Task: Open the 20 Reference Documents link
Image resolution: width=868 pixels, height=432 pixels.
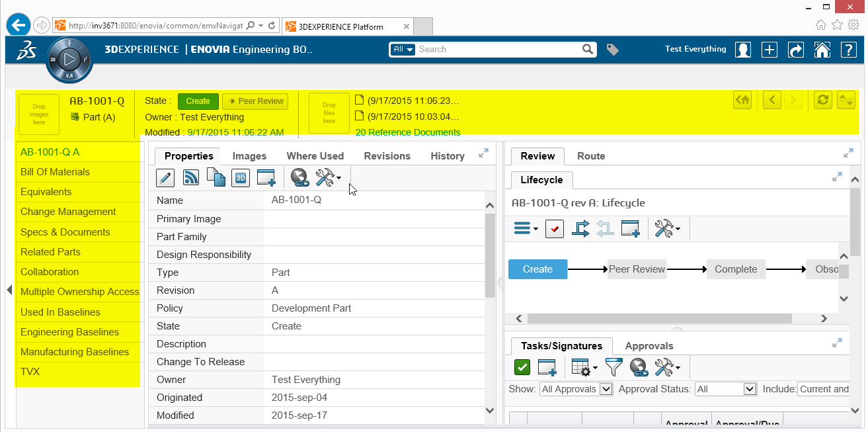Action: tap(407, 132)
